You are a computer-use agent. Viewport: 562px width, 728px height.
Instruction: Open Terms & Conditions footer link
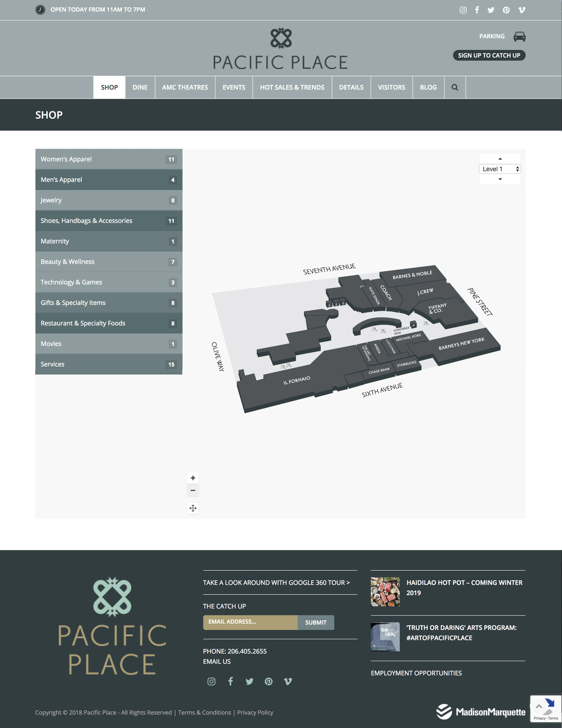(x=204, y=713)
